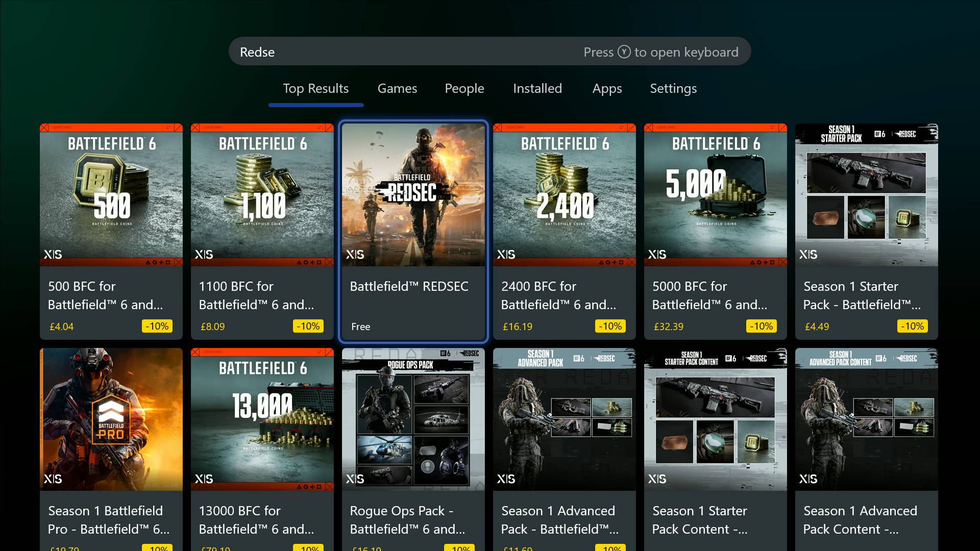Image resolution: width=980 pixels, height=551 pixels.
Task: Open Season 1 Starter Pack at £4.49
Action: coord(866,231)
